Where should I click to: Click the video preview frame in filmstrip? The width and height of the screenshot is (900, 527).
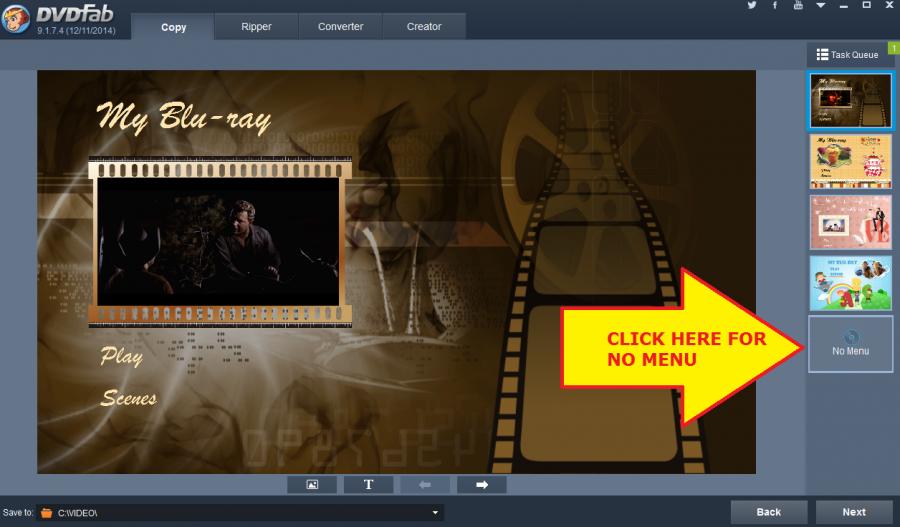point(218,242)
